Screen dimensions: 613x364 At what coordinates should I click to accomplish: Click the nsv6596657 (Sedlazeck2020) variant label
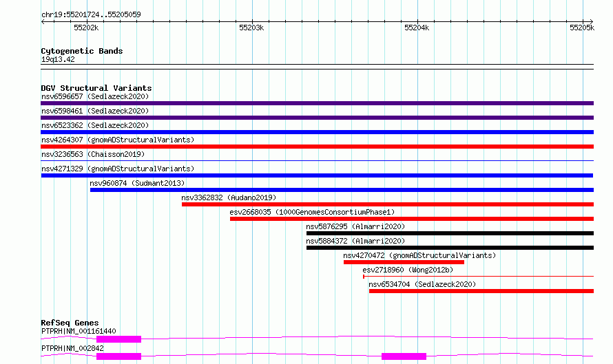click(x=95, y=96)
